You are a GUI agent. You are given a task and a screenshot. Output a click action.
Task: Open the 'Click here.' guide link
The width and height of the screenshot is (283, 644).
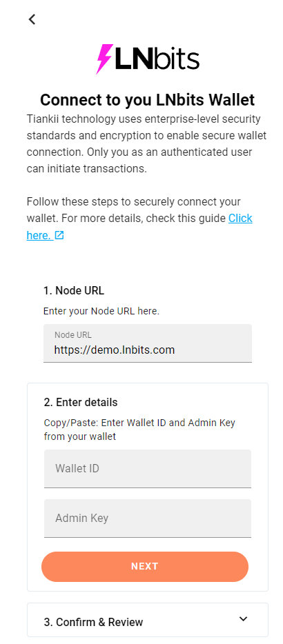[x=139, y=226]
